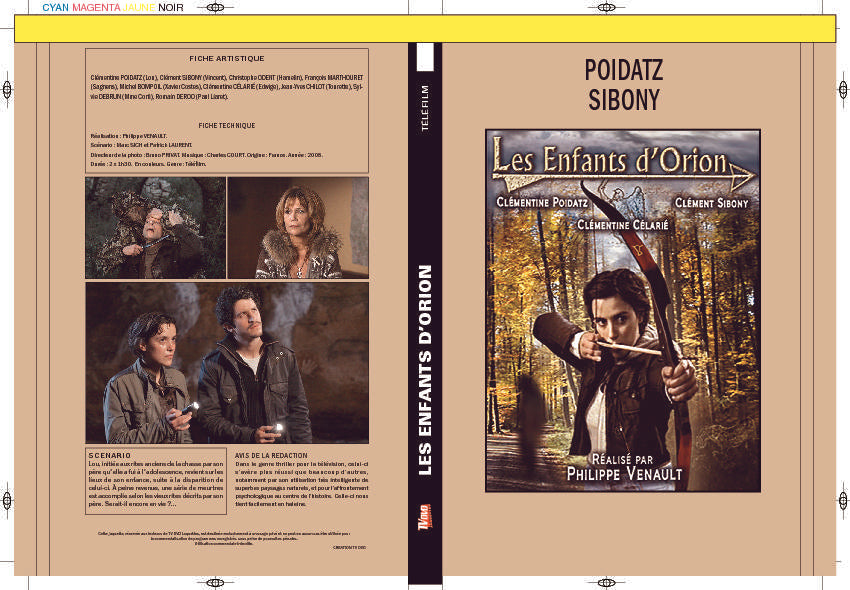Click the FICHE ARTISTIQUE heading
The height and width of the screenshot is (590, 850).
(227, 59)
